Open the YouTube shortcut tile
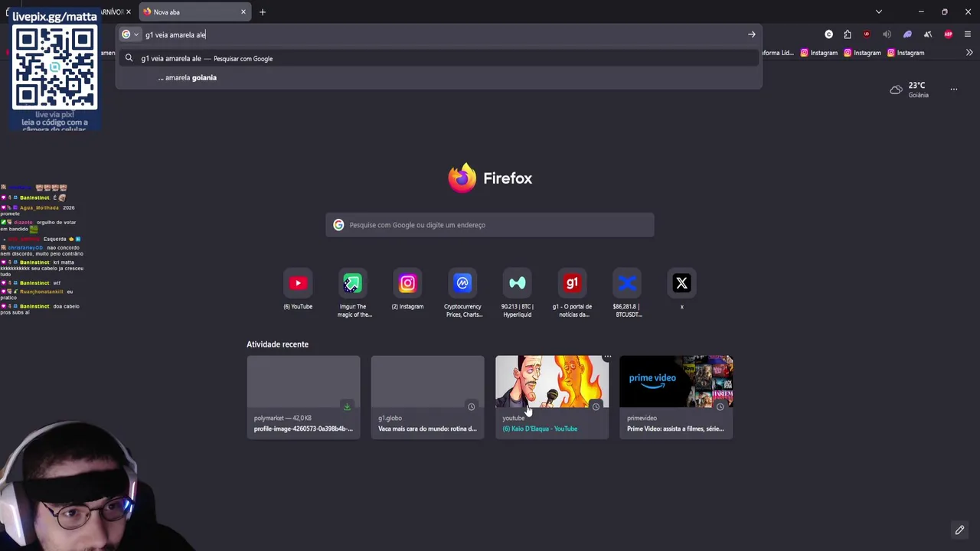This screenshot has width=980, height=551. [298, 283]
